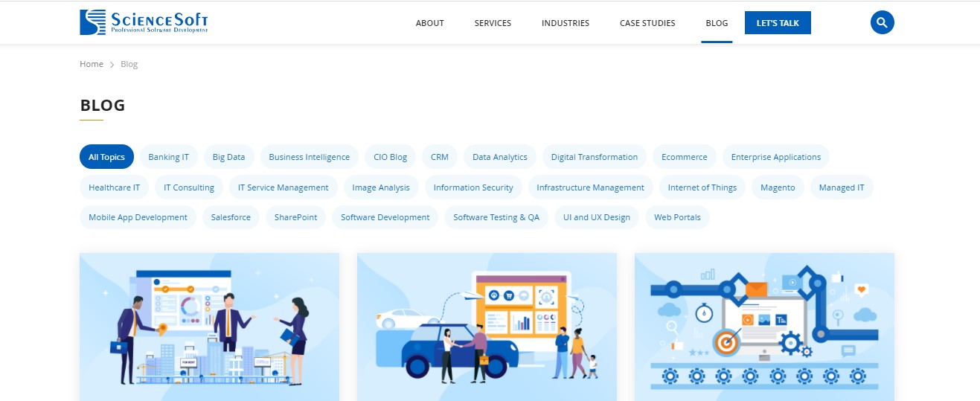
Task: Select UI and UX Design topic
Action: 597,217
